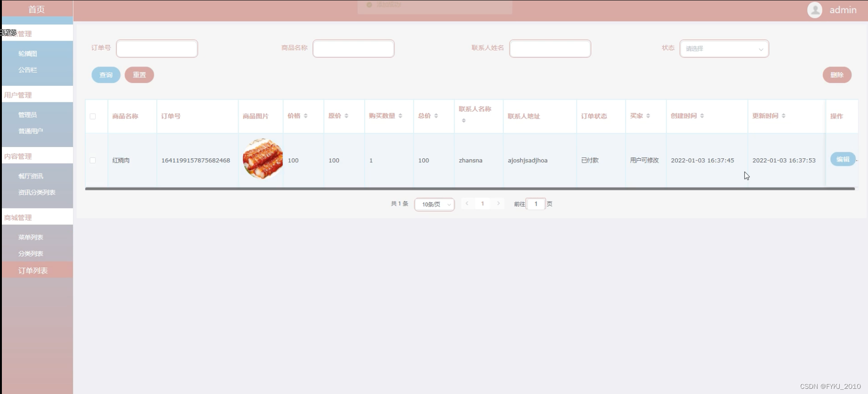Image resolution: width=868 pixels, height=394 pixels.
Task: Open 普通用户 menu item
Action: (x=31, y=131)
